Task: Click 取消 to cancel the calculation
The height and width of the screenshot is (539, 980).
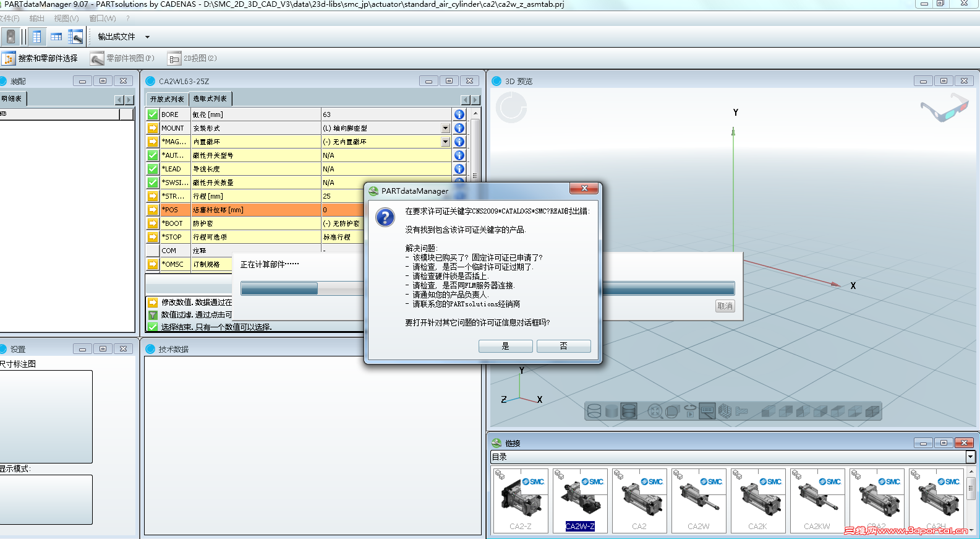Action: [x=725, y=306]
